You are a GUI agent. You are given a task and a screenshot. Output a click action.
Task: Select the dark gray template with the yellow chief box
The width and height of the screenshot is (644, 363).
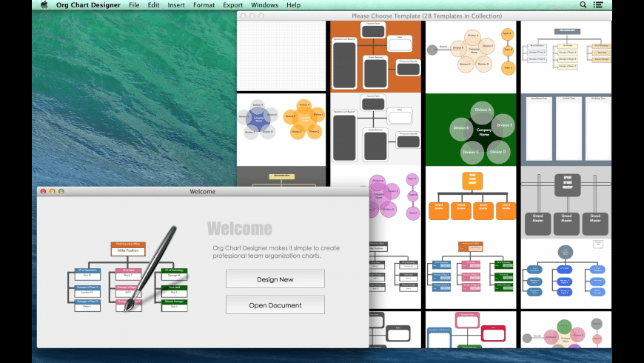click(x=281, y=176)
